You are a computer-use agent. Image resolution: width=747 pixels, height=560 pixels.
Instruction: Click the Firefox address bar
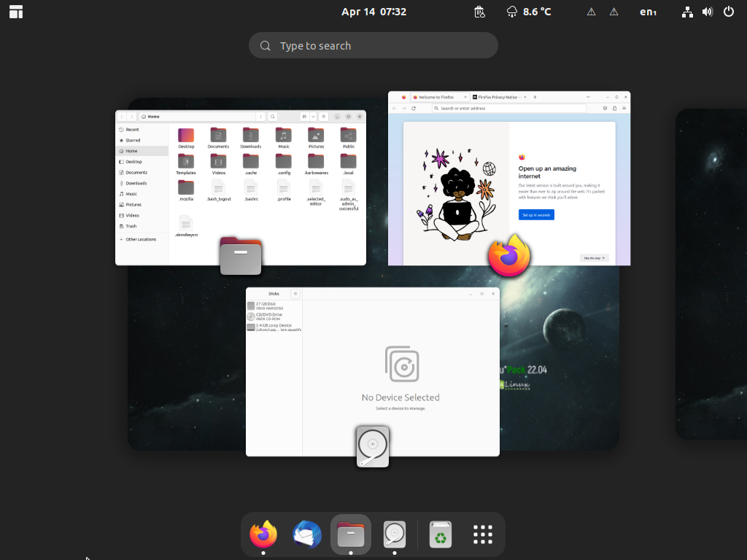509,109
